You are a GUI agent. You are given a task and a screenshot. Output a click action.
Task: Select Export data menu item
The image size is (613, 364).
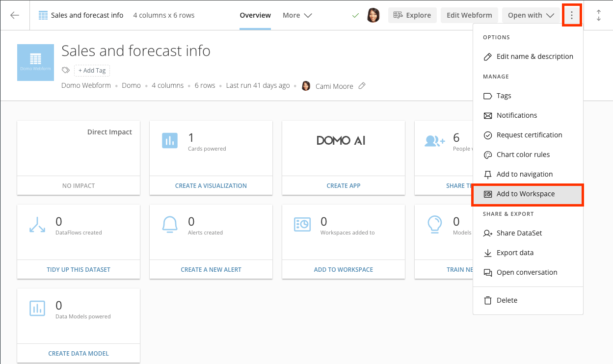pos(528,253)
